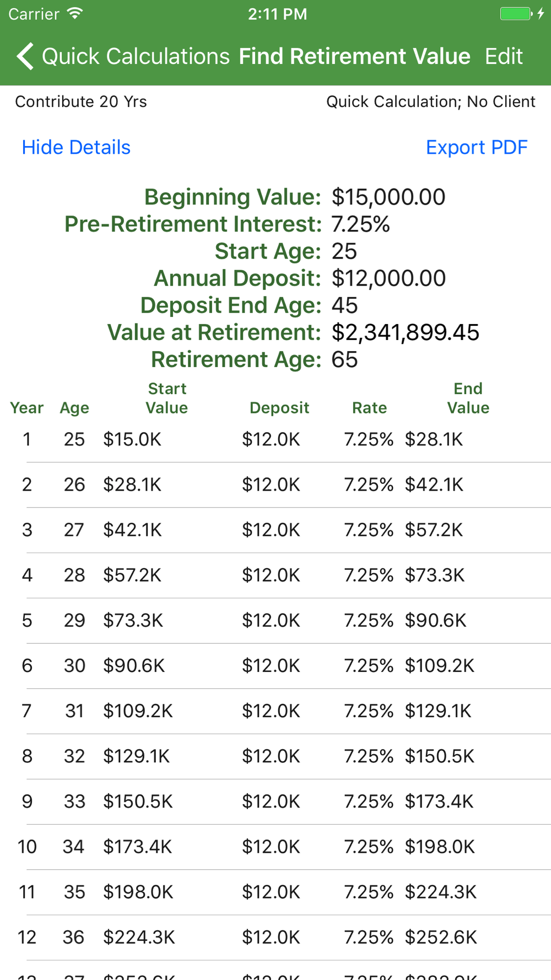Tap the Deposit column header
The image size is (551, 980).
(279, 407)
